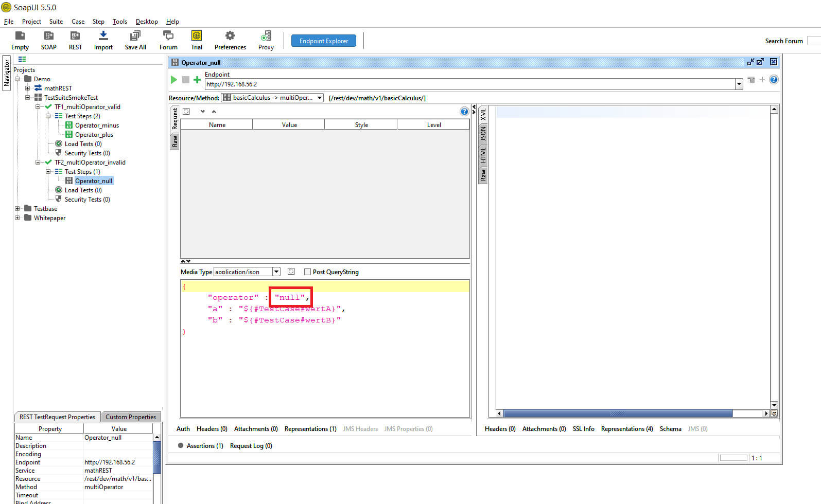The width and height of the screenshot is (821, 504).
Task: Open request Auth tab
Action: pos(183,429)
